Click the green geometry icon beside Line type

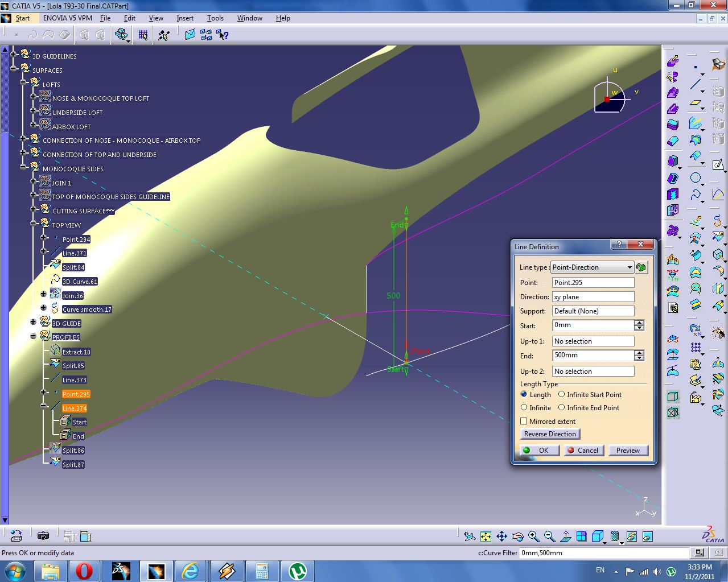click(x=641, y=267)
